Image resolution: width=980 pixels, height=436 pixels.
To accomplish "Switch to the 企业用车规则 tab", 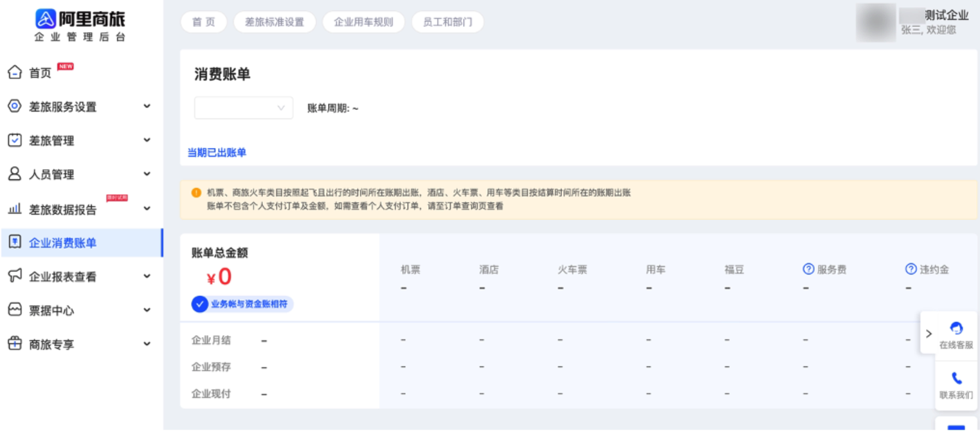I will tap(363, 22).
